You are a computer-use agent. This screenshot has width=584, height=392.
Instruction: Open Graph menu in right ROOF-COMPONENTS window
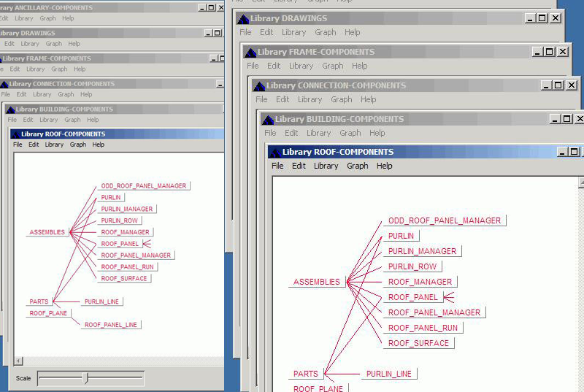[358, 166]
